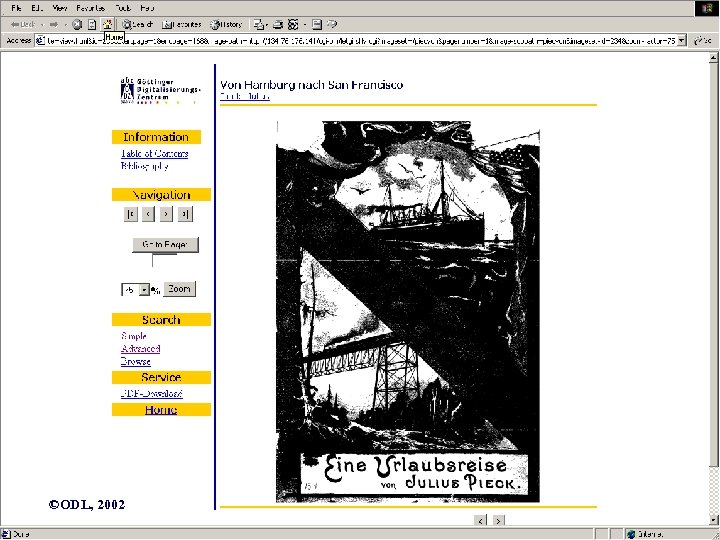Screen dimensions: 720x540
Task: Open the Table of Contents link
Action: point(154,154)
